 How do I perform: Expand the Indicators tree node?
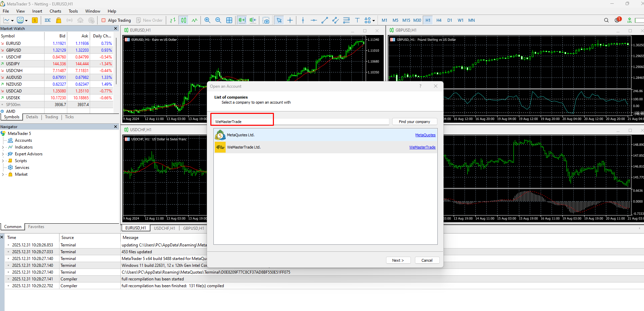(x=3, y=147)
